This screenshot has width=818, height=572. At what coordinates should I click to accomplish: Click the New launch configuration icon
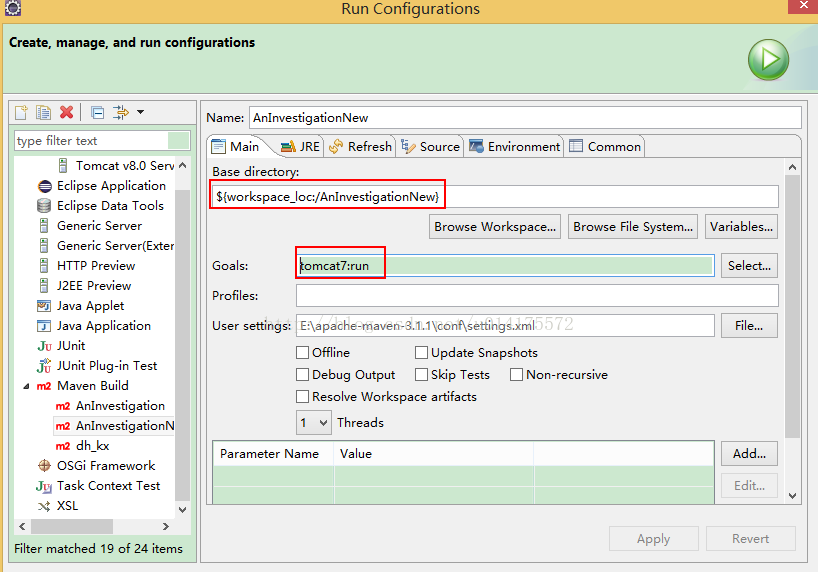[21, 112]
